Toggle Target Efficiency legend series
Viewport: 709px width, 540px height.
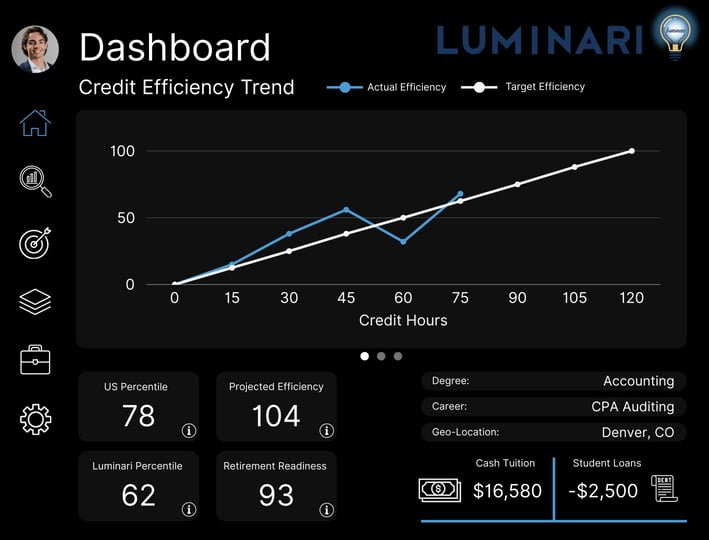[523, 87]
